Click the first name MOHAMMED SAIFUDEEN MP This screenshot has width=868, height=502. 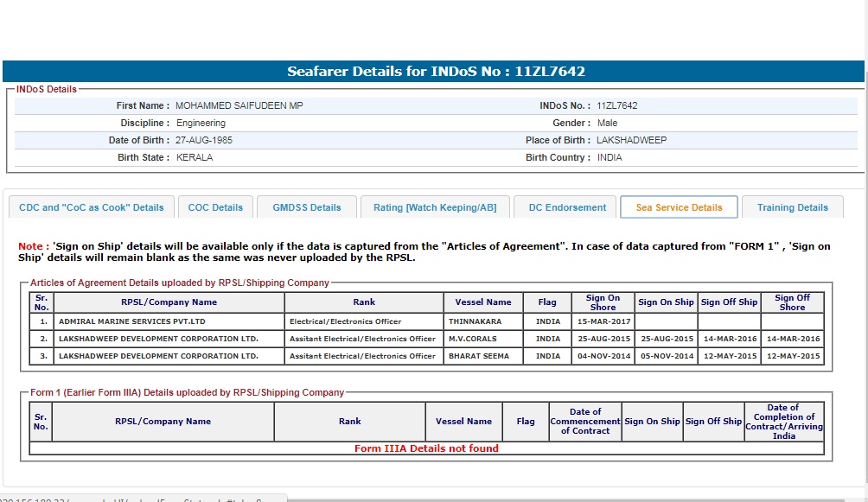(239, 105)
